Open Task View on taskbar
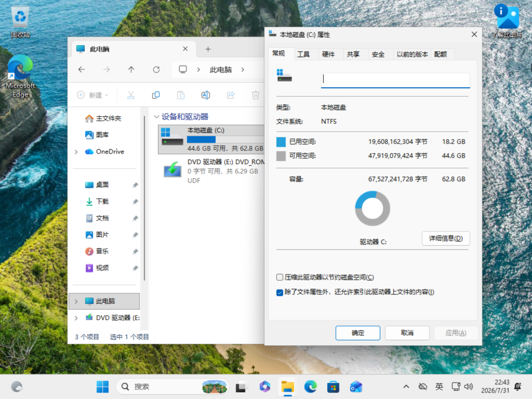Screen dimensions: 532x399 pos(240,387)
